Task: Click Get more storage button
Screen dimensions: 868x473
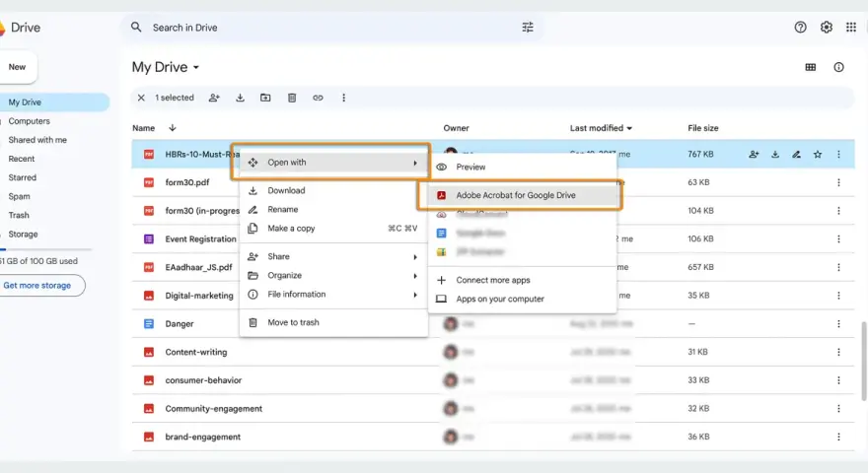Action: (x=41, y=286)
